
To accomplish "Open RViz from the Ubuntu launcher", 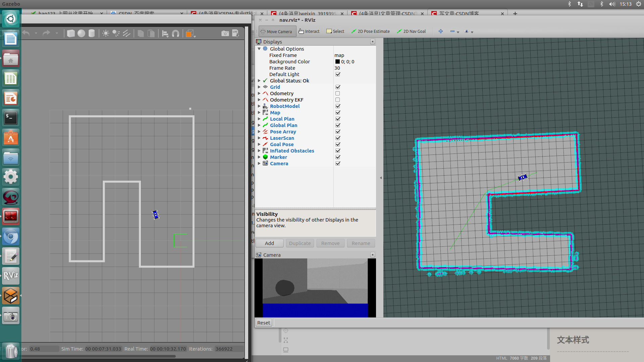I will coord(11,276).
